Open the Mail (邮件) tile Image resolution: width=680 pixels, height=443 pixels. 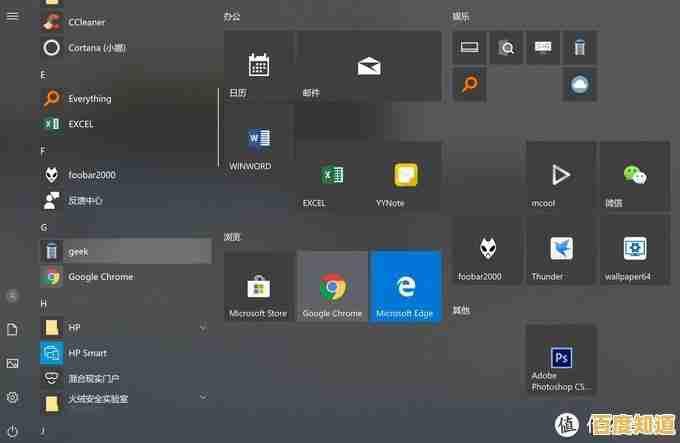[369, 66]
